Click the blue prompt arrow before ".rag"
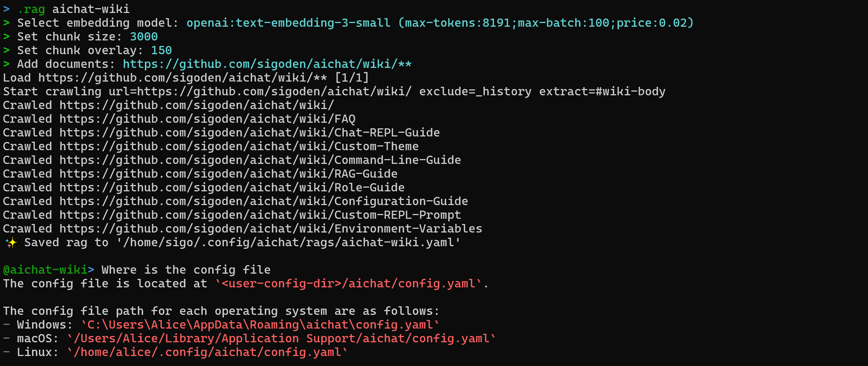Image resolution: width=868 pixels, height=366 pixels. click(x=6, y=9)
